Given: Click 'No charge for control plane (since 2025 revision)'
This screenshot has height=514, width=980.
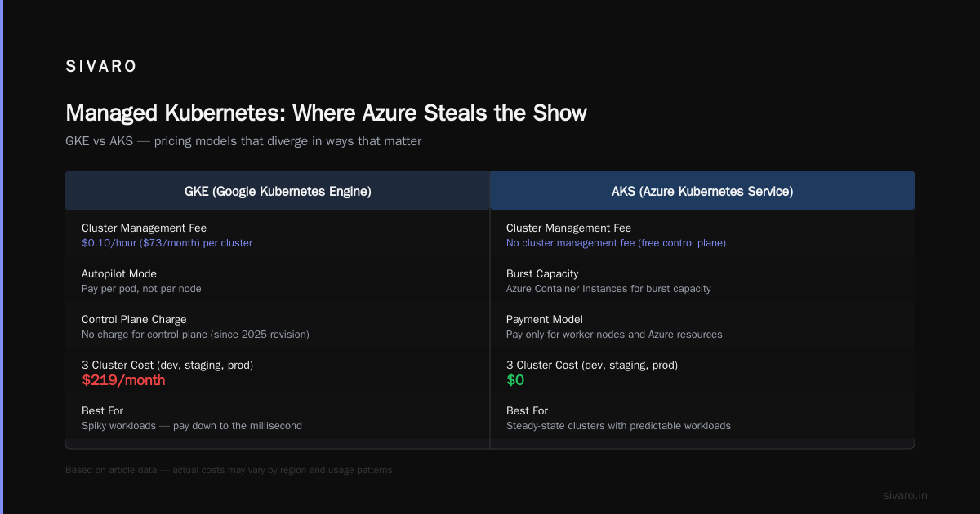Looking at the screenshot, I should point(195,335).
